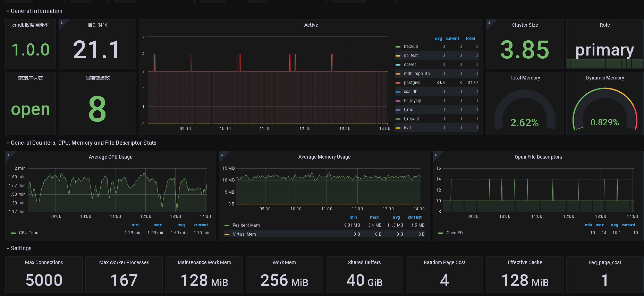The height and width of the screenshot is (296, 644).
Task: Open info icon of Average Memory Usage panel
Action: (x=222, y=154)
